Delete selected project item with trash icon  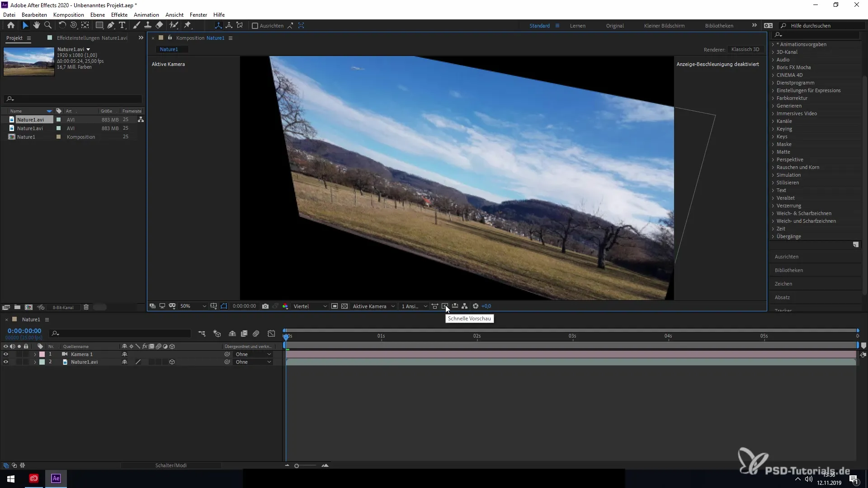(x=86, y=307)
